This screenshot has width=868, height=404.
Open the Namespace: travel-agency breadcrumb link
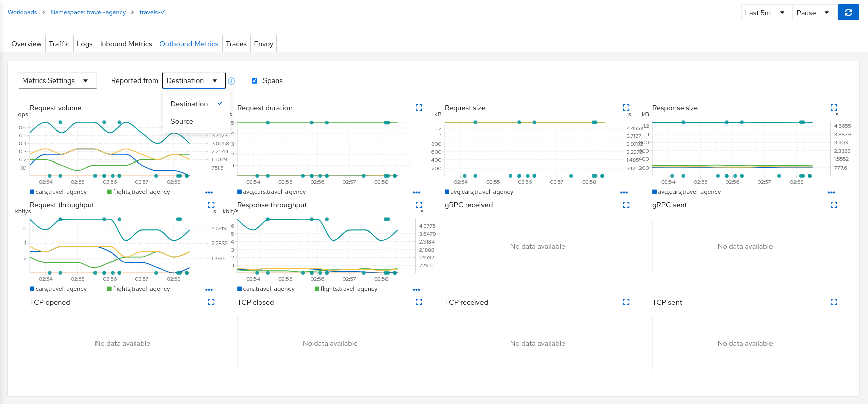pos(88,12)
